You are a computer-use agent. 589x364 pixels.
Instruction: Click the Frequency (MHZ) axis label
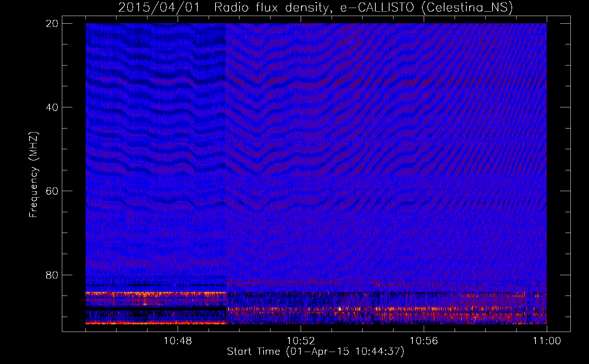(33, 175)
